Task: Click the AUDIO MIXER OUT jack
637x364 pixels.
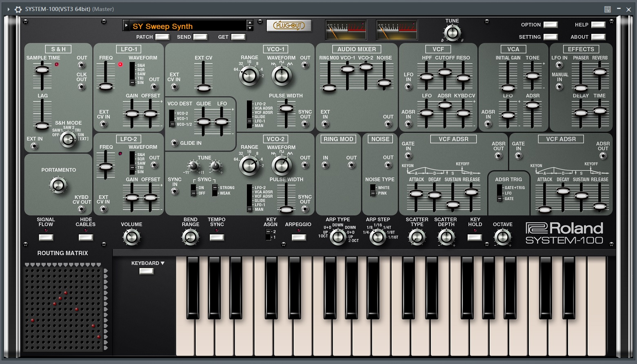Action: [388, 124]
